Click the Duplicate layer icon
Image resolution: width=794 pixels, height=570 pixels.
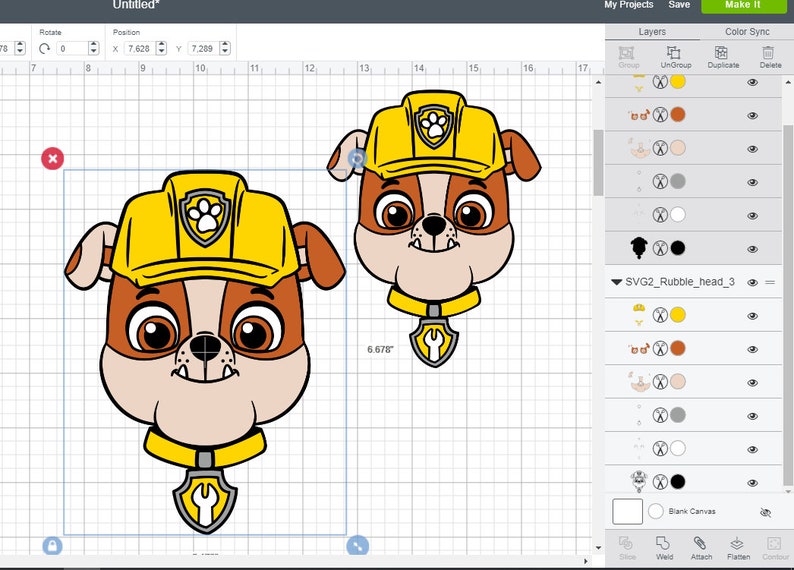721,53
